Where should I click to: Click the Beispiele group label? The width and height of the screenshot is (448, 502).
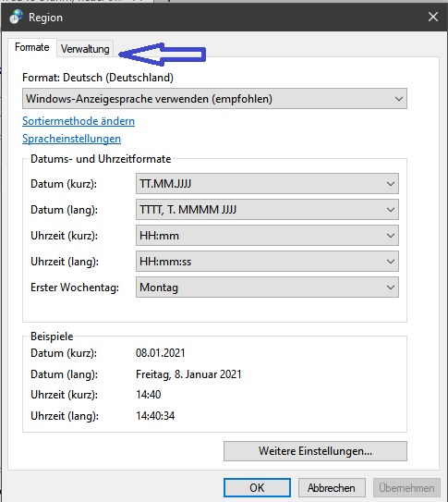[x=52, y=337]
